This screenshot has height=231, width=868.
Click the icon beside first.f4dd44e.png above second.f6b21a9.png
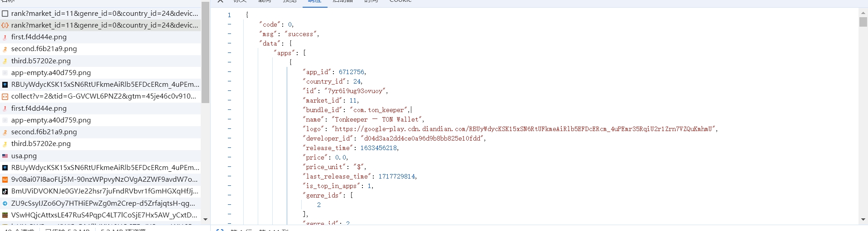click(x=5, y=37)
